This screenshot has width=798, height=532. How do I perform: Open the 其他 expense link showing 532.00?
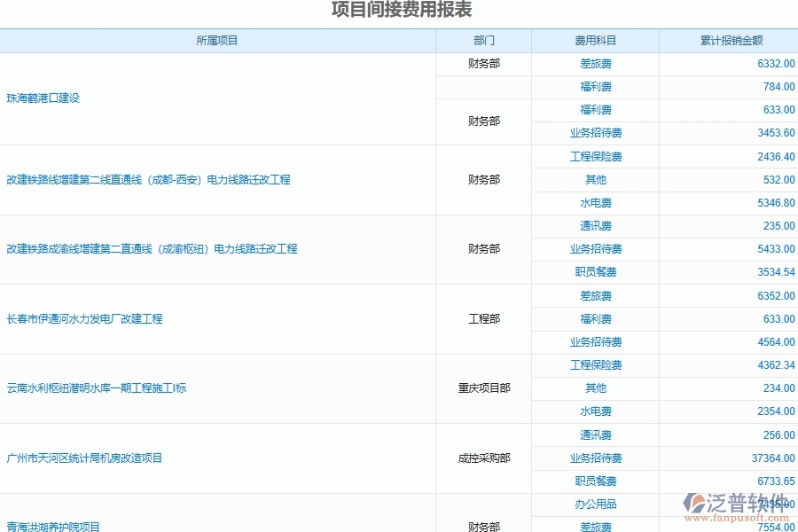coord(595,179)
